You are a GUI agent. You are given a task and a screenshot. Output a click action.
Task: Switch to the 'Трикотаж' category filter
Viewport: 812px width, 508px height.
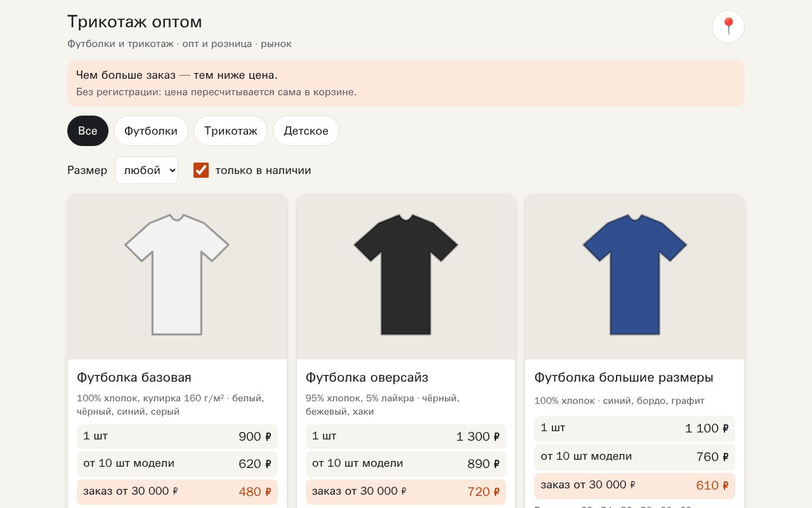pyautogui.click(x=231, y=131)
